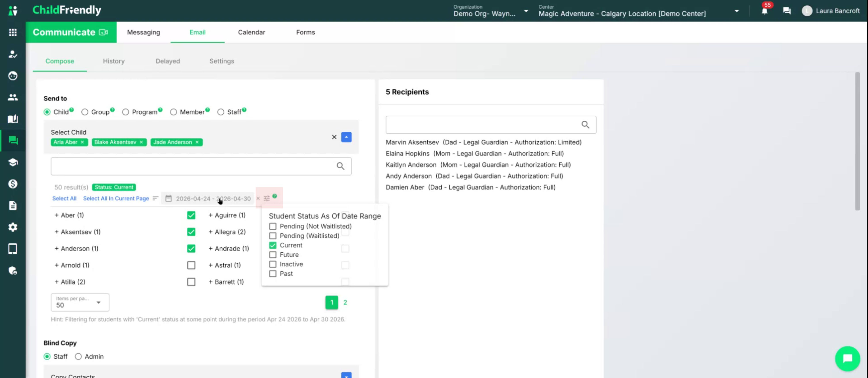The height and width of the screenshot is (378, 868).
Task: Open the History sub-tab
Action: point(113,61)
